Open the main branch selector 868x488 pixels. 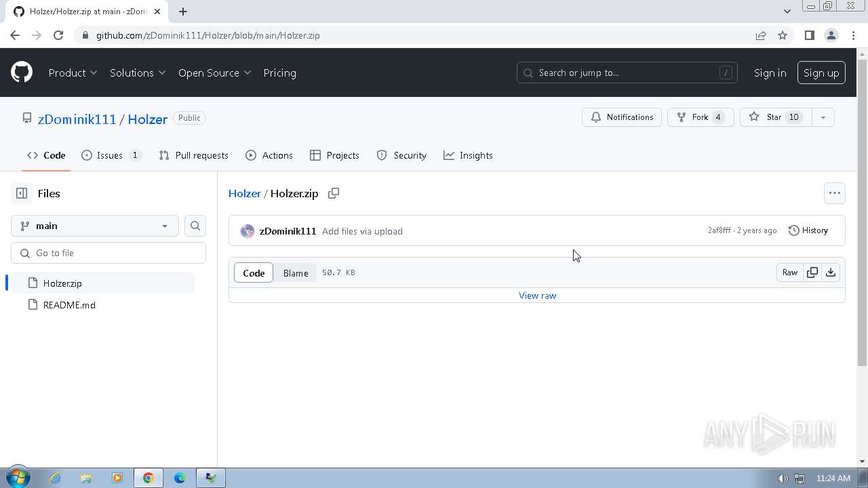tap(95, 226)
